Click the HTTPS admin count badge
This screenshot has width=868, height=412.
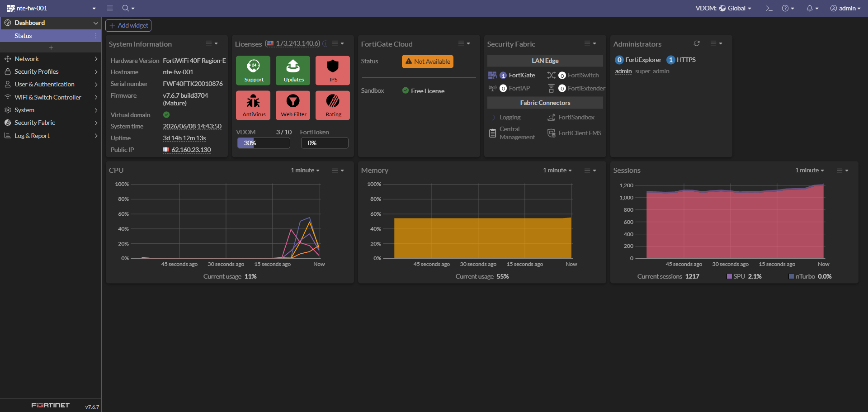[x=671, y=60]
